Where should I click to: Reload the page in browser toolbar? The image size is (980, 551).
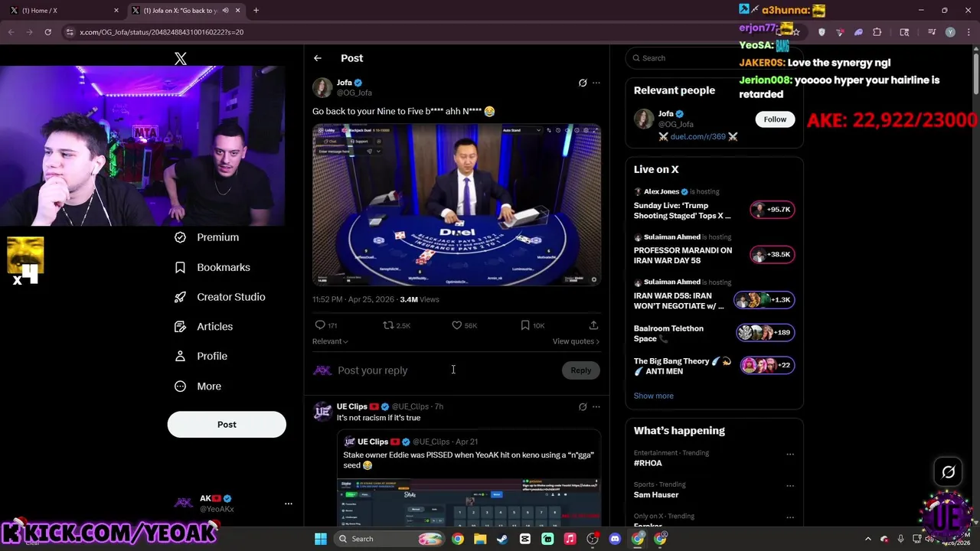[x=47, y=32]
